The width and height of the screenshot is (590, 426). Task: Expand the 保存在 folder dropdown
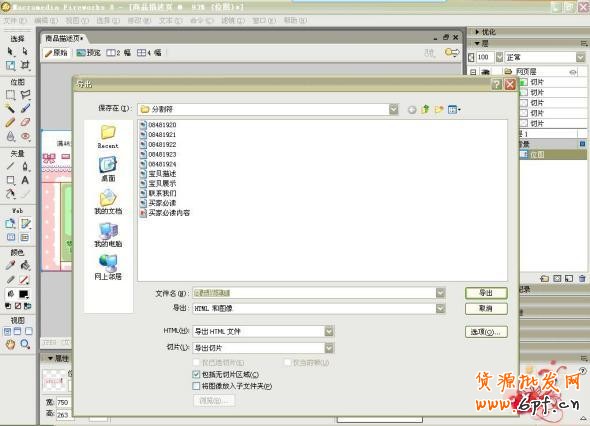[x=394, y=109]
